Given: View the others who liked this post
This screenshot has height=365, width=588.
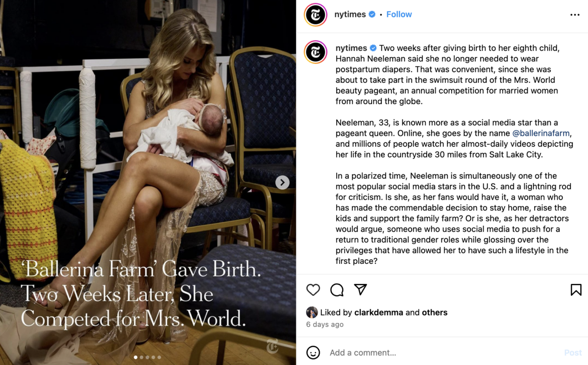Looking at the screenshot, I should click(x=434, y=313).
